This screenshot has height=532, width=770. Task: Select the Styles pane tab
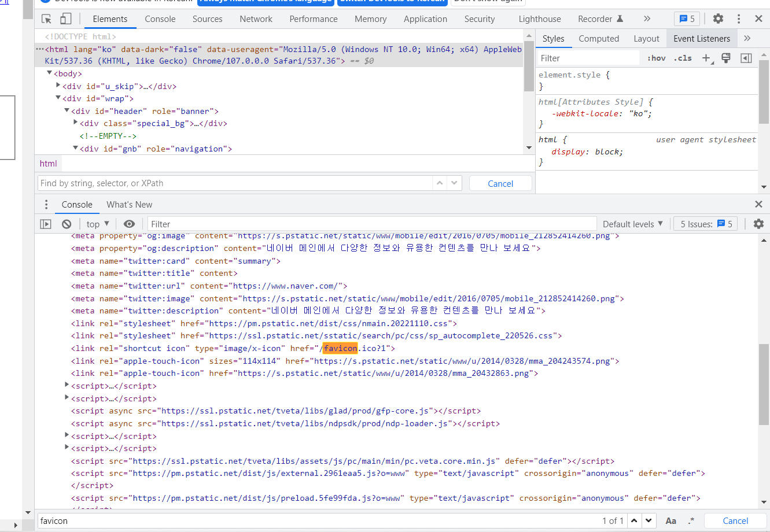553,38
